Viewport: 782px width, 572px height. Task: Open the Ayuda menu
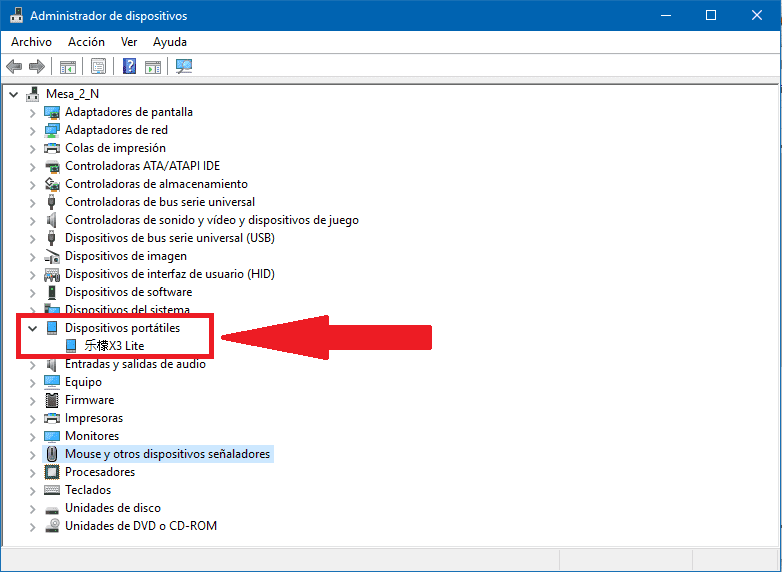coord(170,42)
